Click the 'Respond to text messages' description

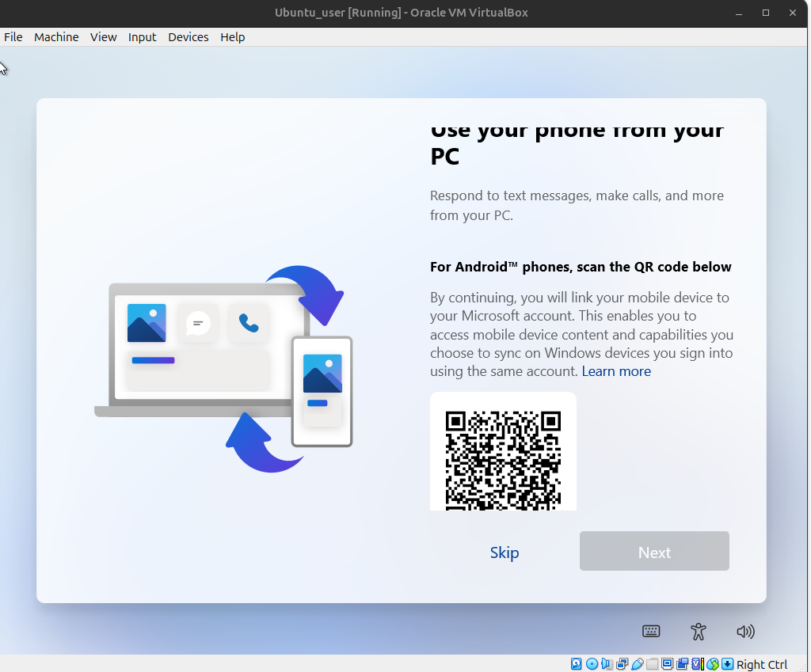(577, 205)
